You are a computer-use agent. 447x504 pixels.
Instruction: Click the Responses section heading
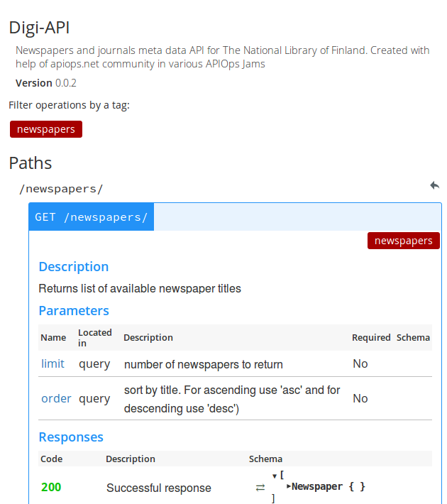71,437
